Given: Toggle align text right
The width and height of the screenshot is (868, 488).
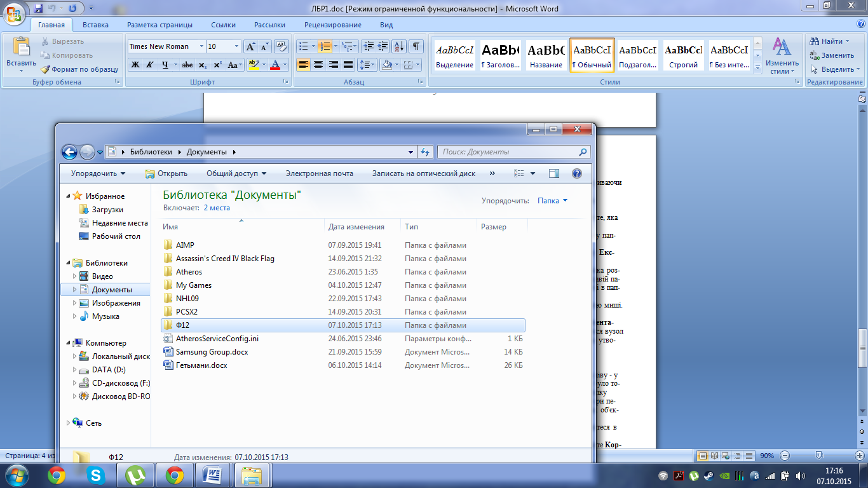Looking at the screenshot, I should point(334,65).
